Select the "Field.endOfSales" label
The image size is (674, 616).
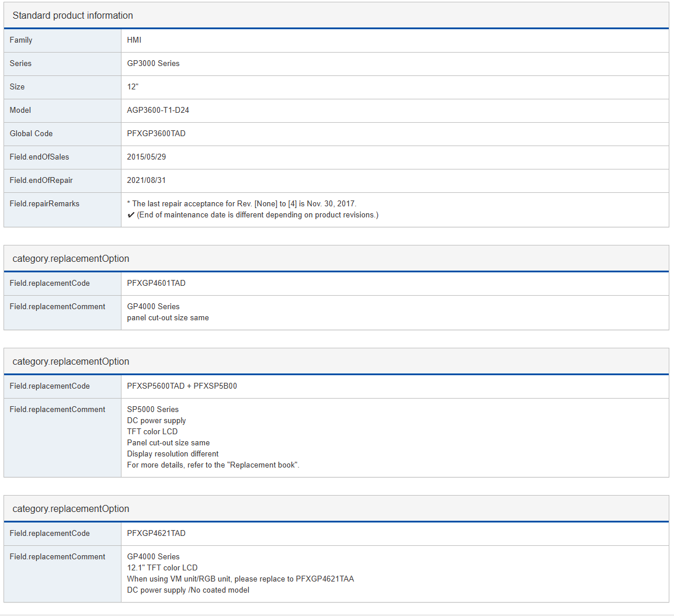pos(40,157)
